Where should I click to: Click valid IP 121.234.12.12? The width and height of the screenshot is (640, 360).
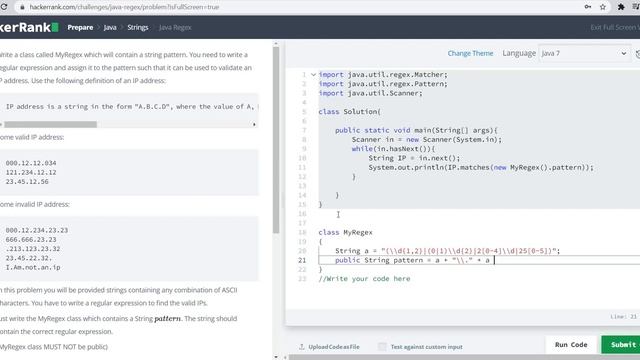point(31,172)
